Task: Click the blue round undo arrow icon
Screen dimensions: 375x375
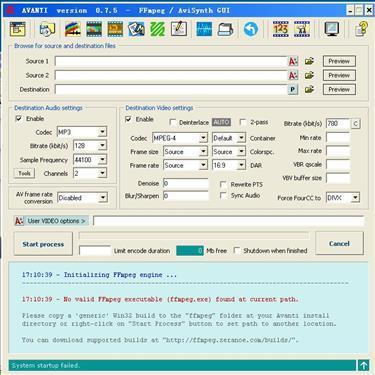Action: (251, 29)
